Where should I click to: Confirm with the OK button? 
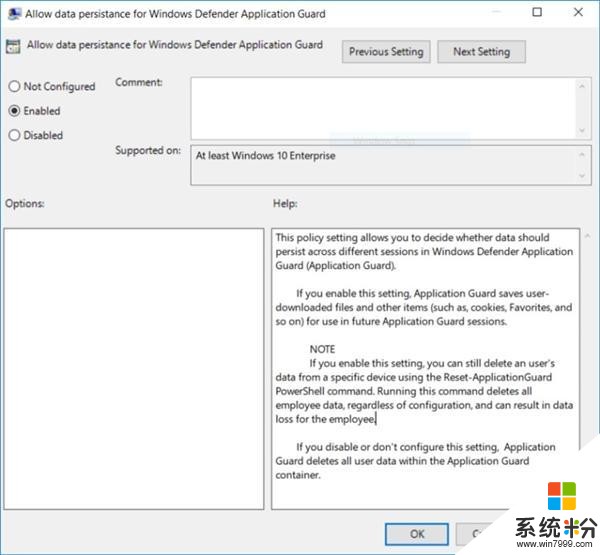417,534
